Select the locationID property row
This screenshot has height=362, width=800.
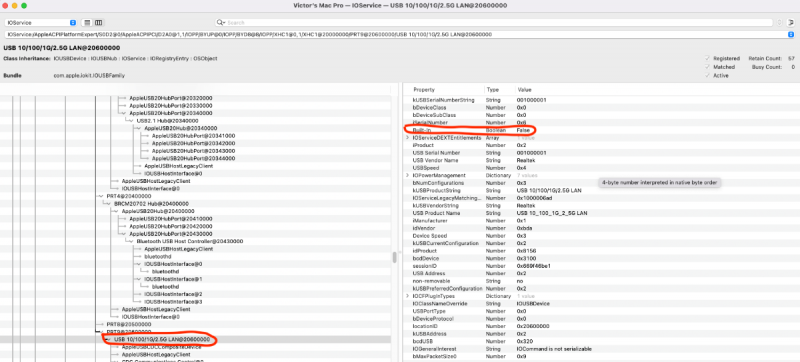tap(601, 326)
